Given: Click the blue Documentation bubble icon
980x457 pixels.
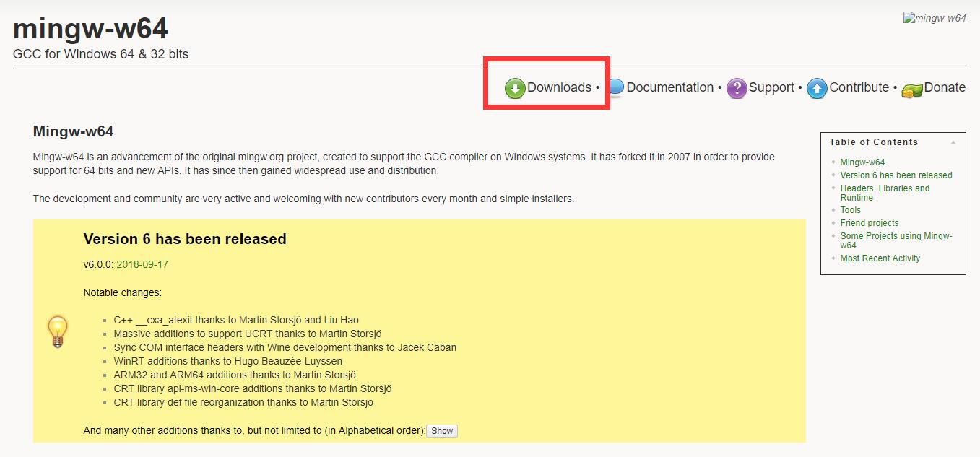Looking at the screenshot, I should click(615, 88).
